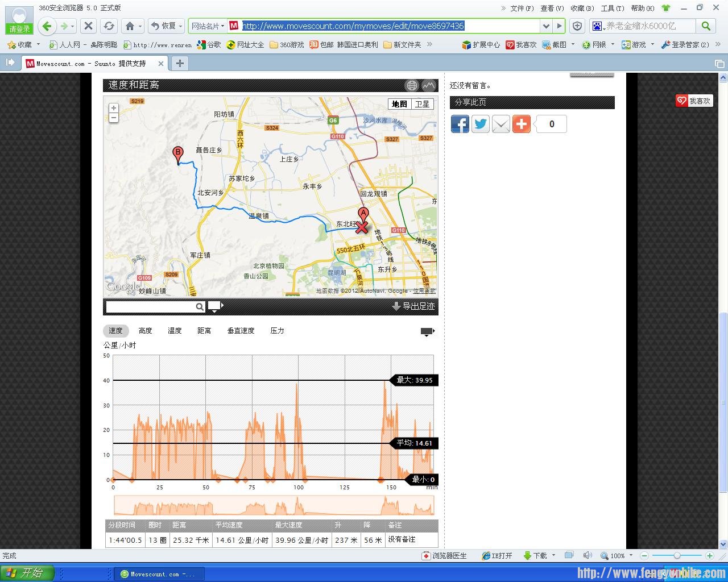Click 导出足迹 export track button

click(x=413, y=306)
